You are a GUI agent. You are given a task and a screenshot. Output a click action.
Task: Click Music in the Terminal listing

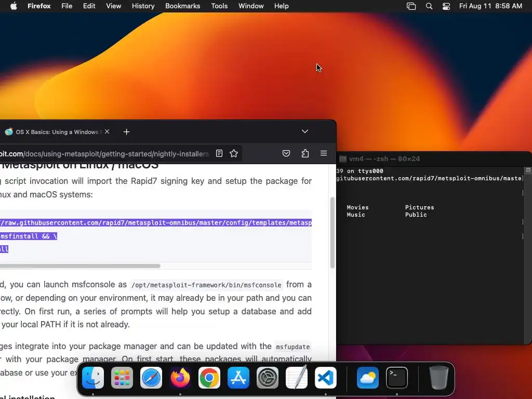pyautogui.click(x=356, y=215)
